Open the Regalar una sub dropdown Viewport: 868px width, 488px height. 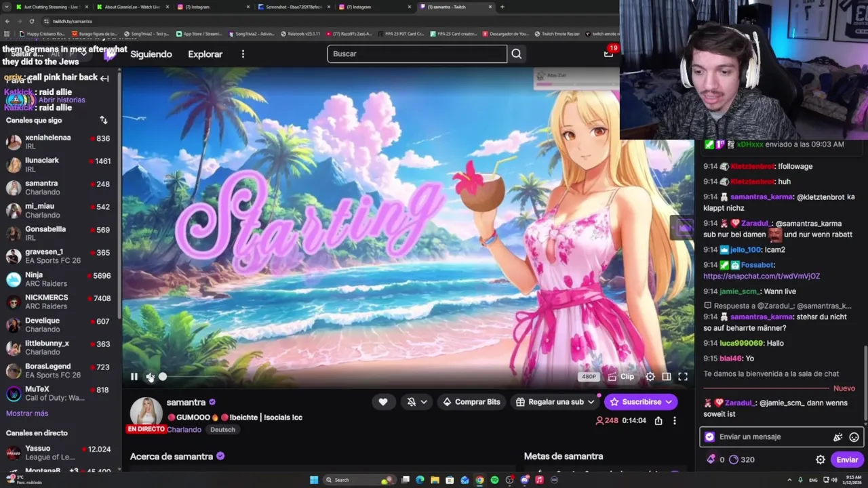click(555, 402)
